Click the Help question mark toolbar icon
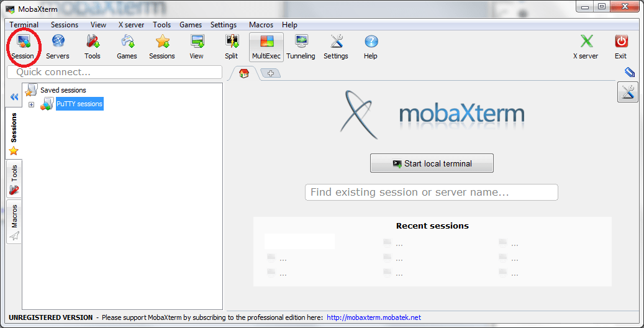 (x=371, y=47)
